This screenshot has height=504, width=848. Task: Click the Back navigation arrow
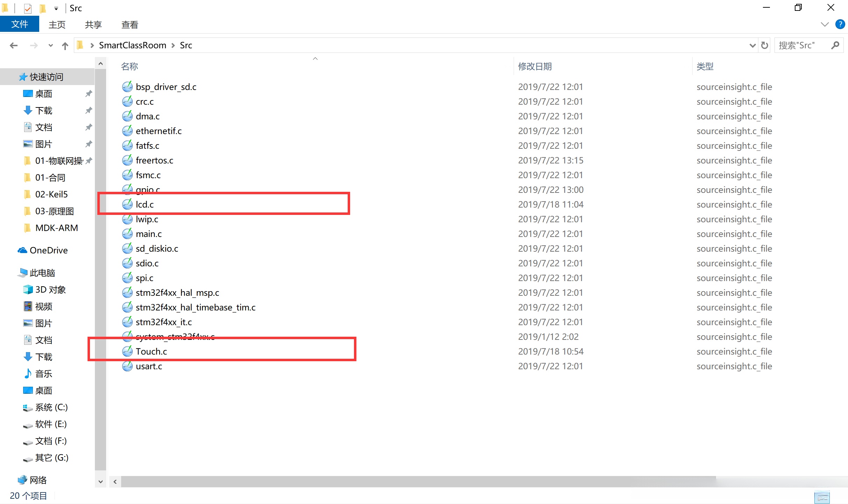pyautogui.click(x=14, y=45)
